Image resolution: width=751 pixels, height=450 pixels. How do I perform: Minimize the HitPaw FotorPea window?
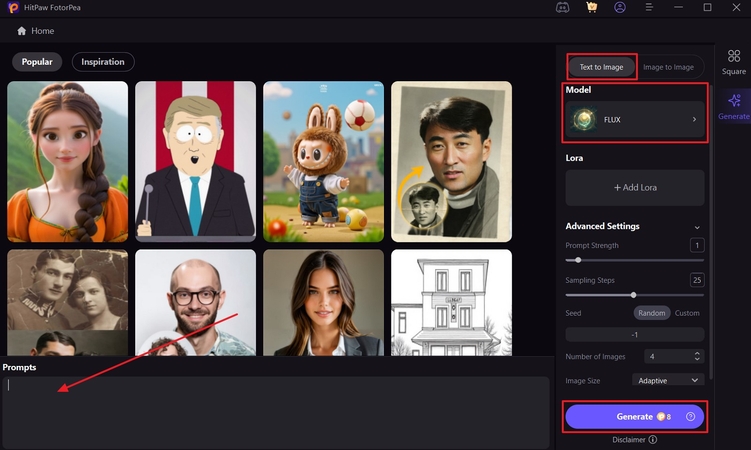click(678, 7)
